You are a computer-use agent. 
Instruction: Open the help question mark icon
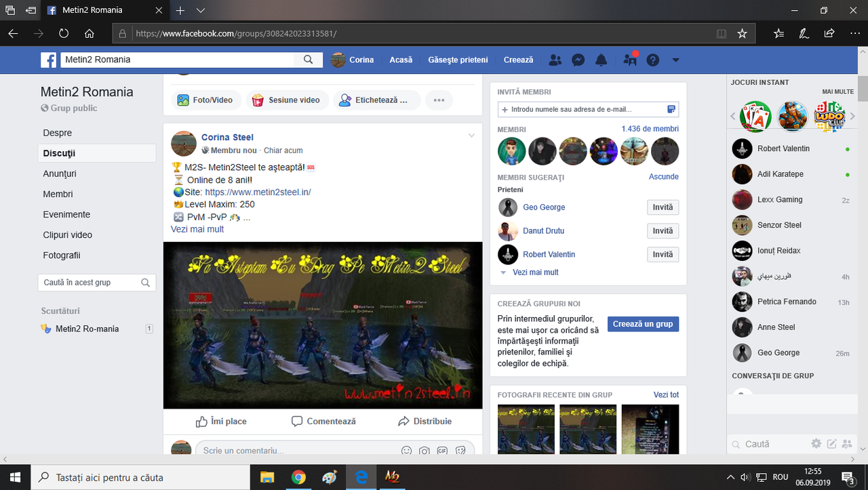point(653,60)
